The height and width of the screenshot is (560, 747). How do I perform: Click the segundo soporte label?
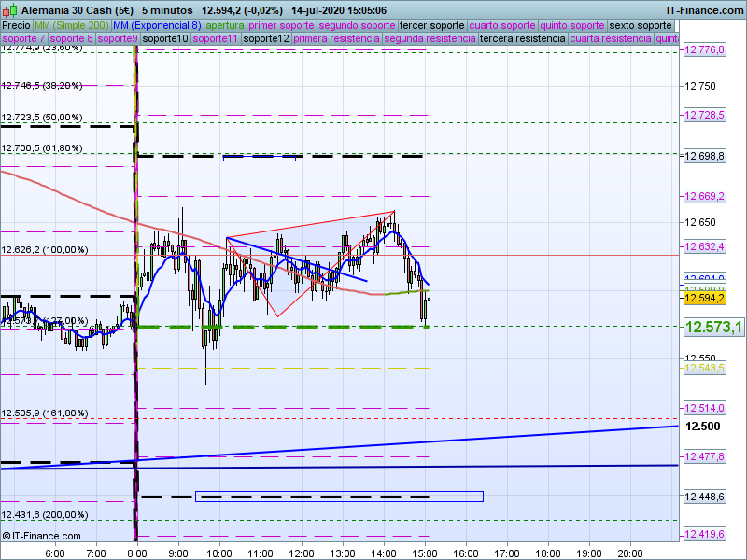pyautogui.click(x=357, y=26)
